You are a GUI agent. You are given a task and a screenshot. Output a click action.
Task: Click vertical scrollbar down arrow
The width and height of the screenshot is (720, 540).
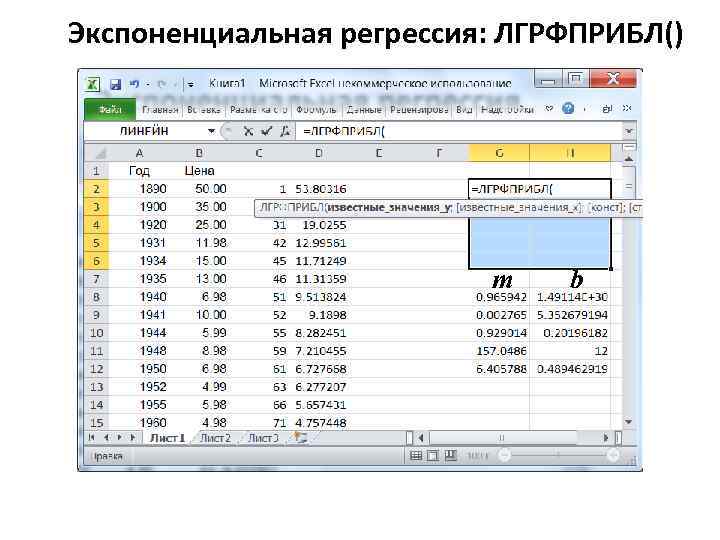[629, 422]
